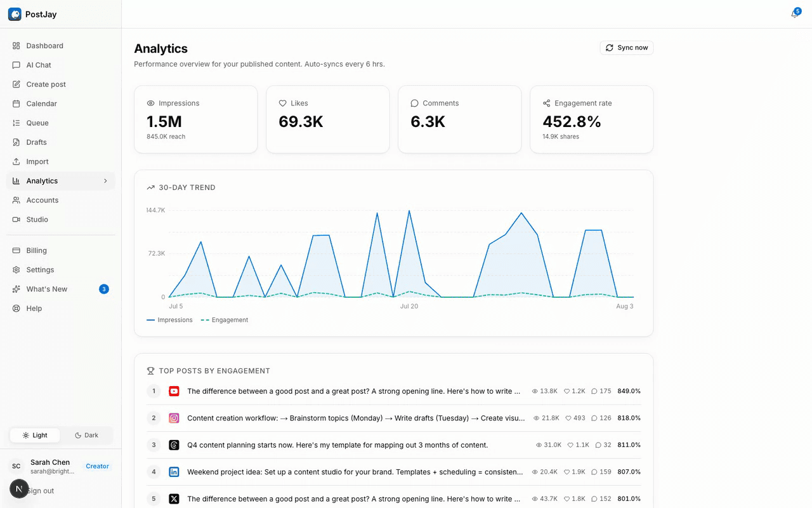Toggle Impressions series in chart legend
812x508 pixels.
coord(169,320)
